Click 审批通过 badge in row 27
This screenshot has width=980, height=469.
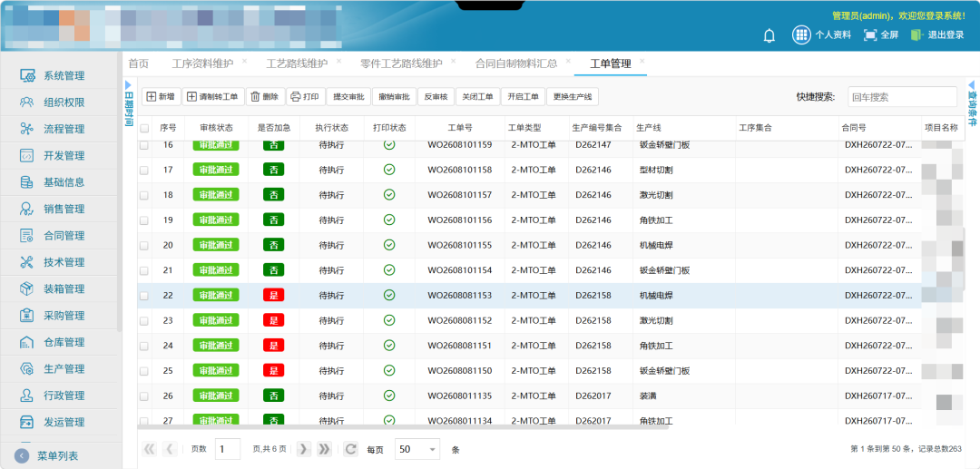216,420
